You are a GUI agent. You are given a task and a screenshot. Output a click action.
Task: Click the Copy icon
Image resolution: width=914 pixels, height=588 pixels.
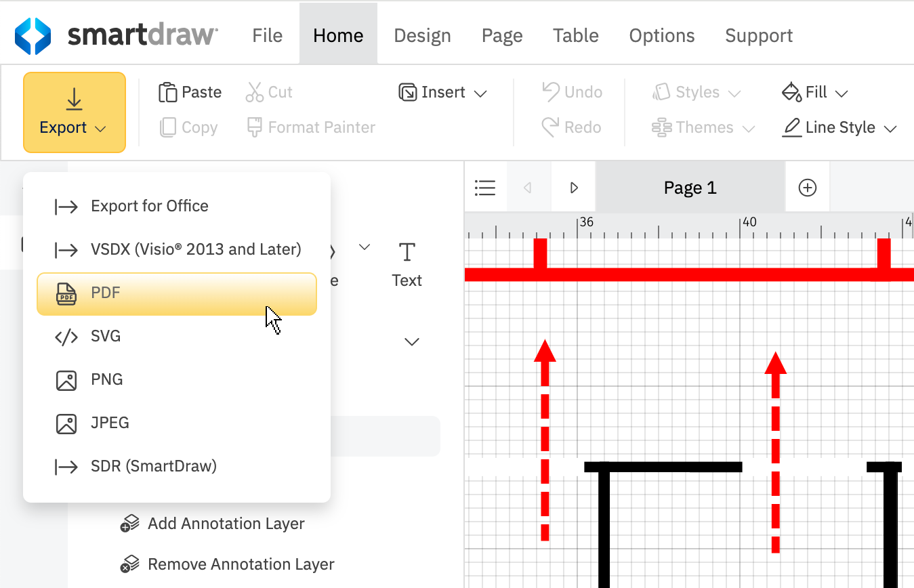pos(188,127)
